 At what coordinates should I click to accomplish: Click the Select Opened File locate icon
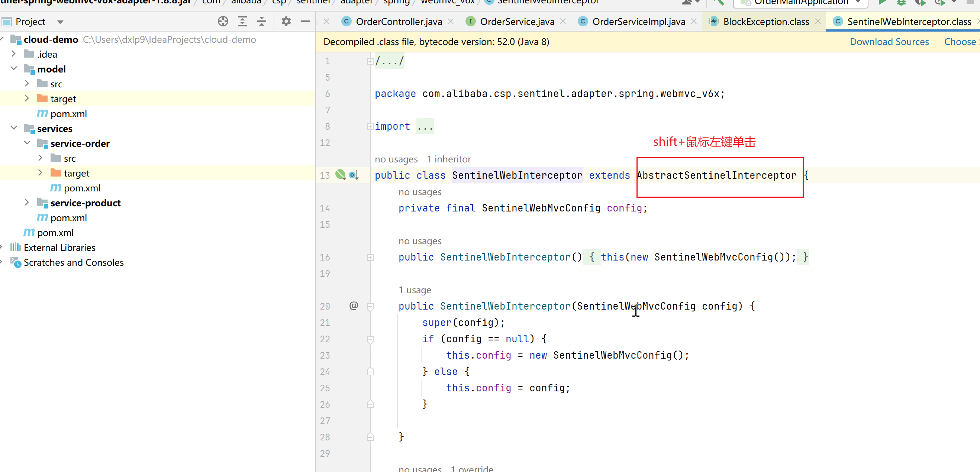(223, 21)
